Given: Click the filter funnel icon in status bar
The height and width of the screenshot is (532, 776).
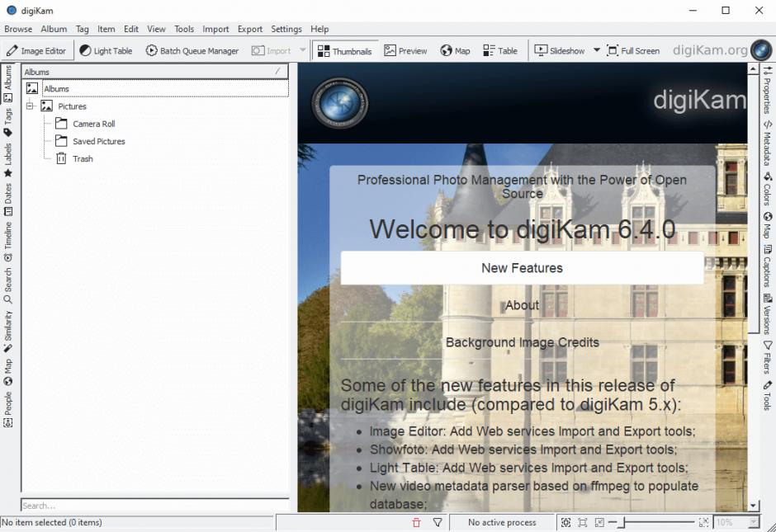Looking at the screenshot, I should point(438,522).
